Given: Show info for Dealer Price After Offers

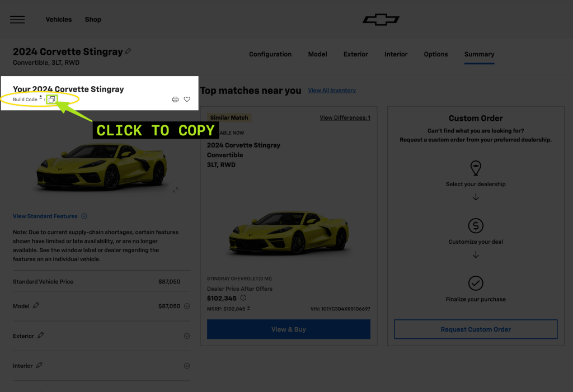Looking at the screenshot, I should click(243, 297).
